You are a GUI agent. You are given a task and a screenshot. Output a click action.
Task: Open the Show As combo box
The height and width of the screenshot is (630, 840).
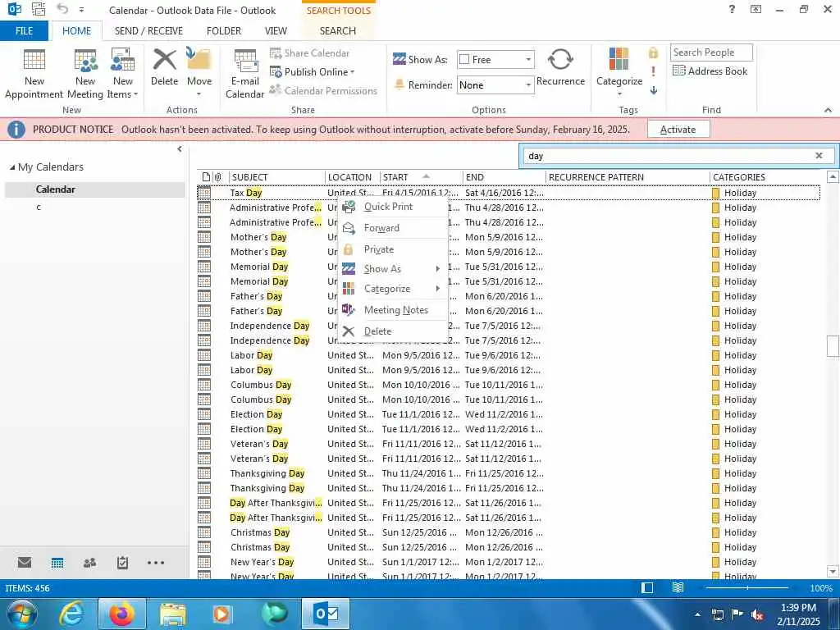(495, 59)
